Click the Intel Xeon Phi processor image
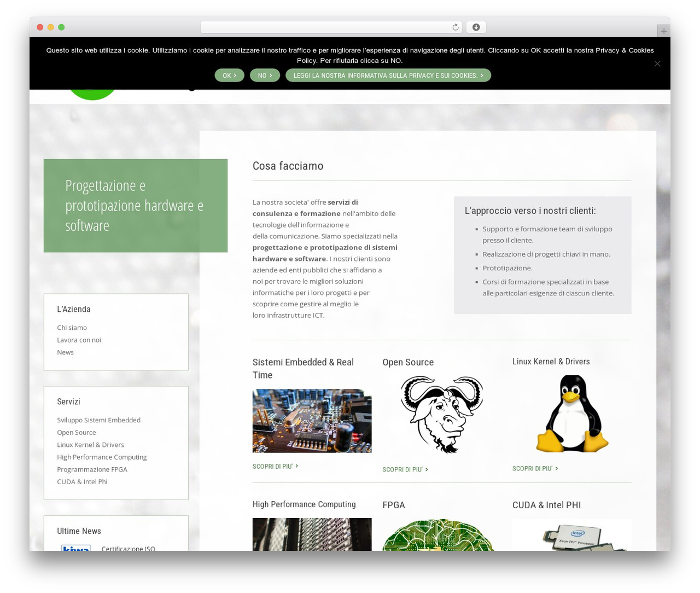The width and height of the screenshot is (700, 593). pyautogui.click(x=571, y=535)
